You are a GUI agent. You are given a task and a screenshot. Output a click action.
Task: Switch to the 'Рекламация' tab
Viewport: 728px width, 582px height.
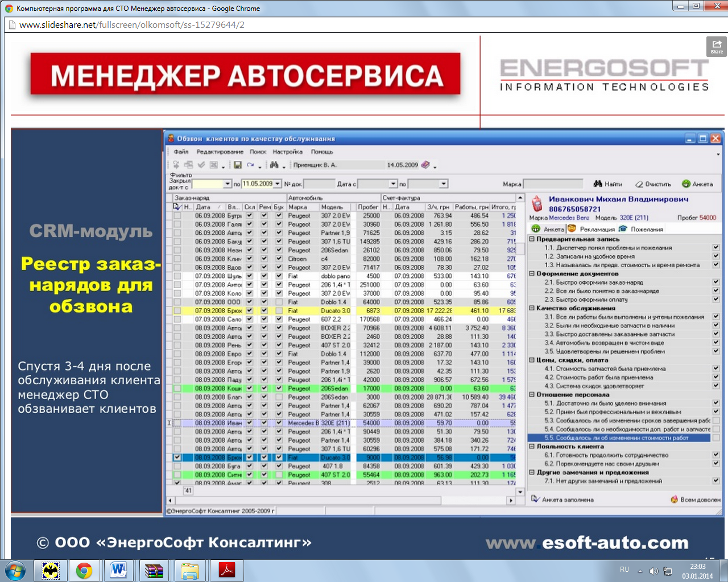pyautogui.click(x=591, y=229)
